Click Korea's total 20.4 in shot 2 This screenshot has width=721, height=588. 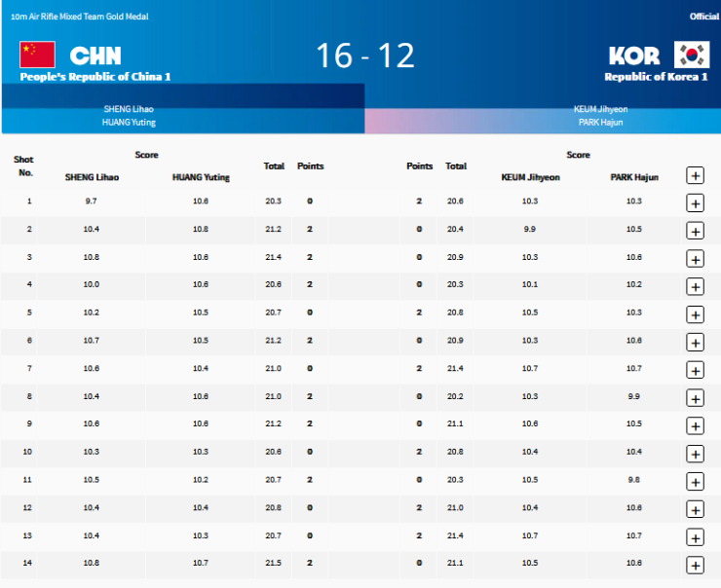click(x=455, y=229)
